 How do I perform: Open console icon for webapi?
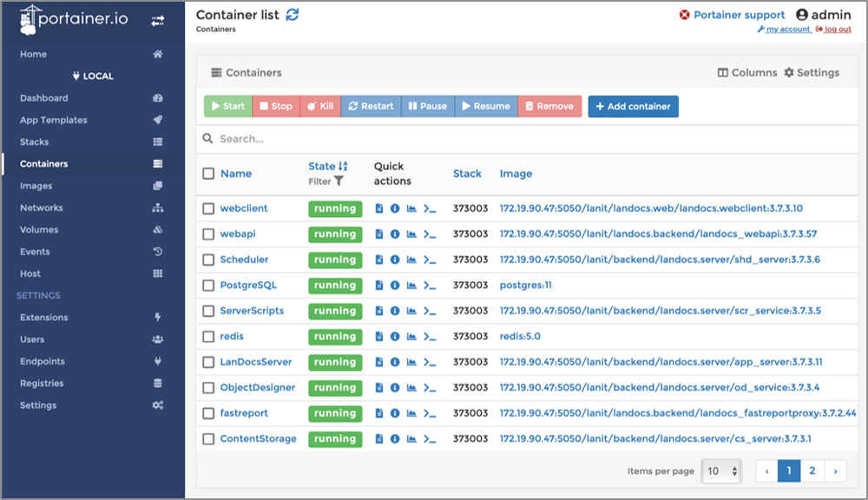tap(430, 234)
